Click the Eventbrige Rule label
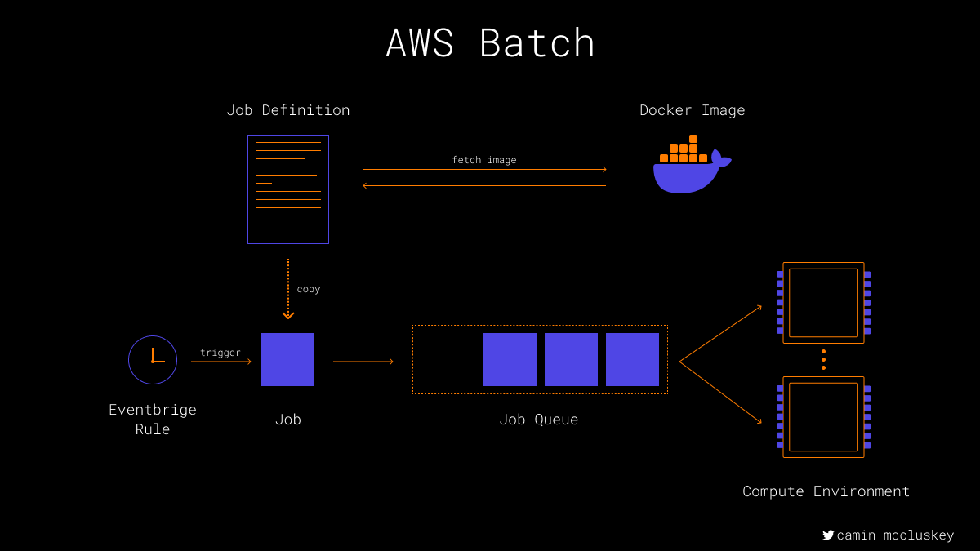 click(x=153, y=420)
